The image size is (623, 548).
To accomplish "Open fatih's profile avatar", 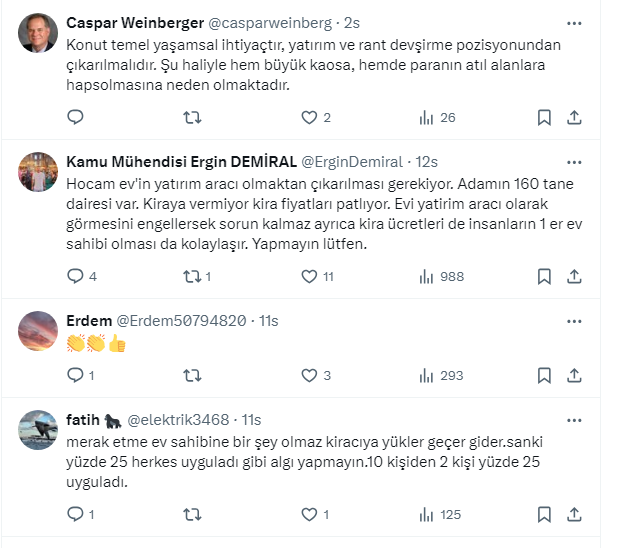I will 38,430.
